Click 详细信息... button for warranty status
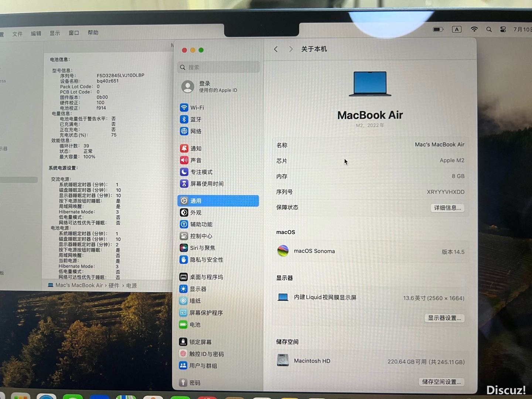This screenshot has width=532, height=399. (x=447, y=208)
